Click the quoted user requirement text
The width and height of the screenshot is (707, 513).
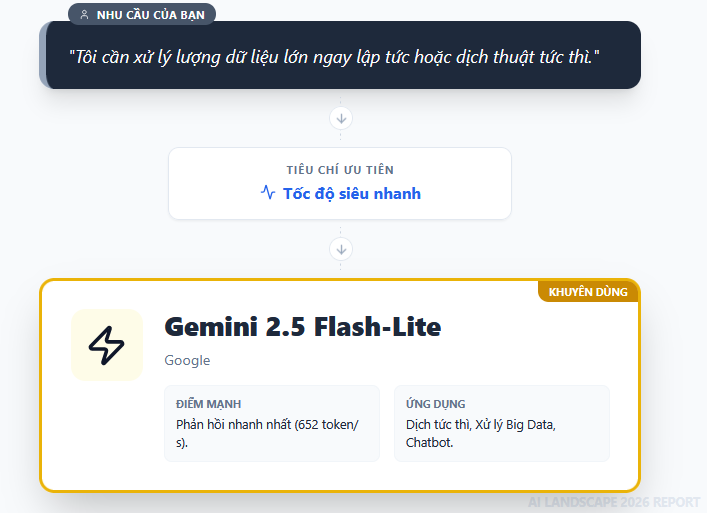[334, 54]
